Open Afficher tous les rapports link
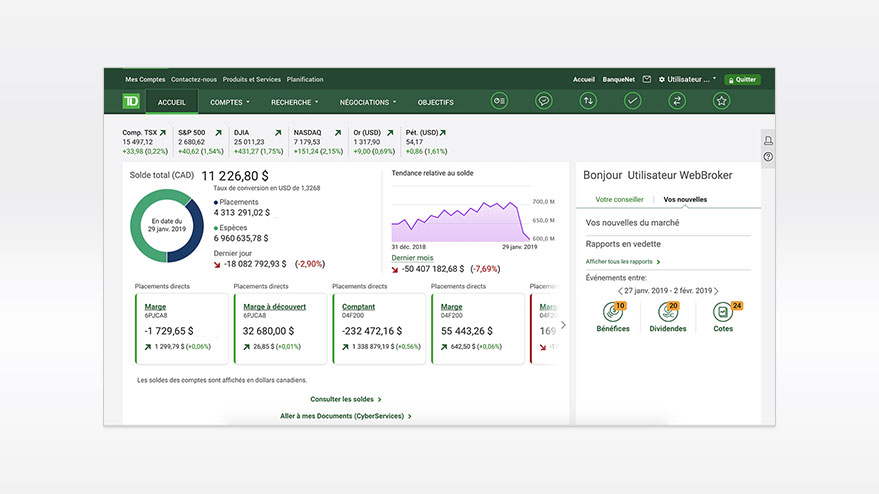The image size is (879, 494). tap(623, 262)
